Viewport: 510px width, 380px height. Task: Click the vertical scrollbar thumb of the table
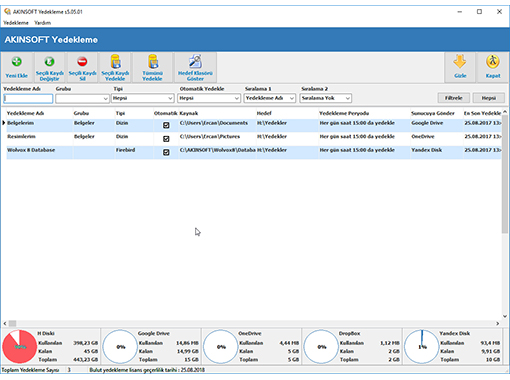(x=505, y=173)
